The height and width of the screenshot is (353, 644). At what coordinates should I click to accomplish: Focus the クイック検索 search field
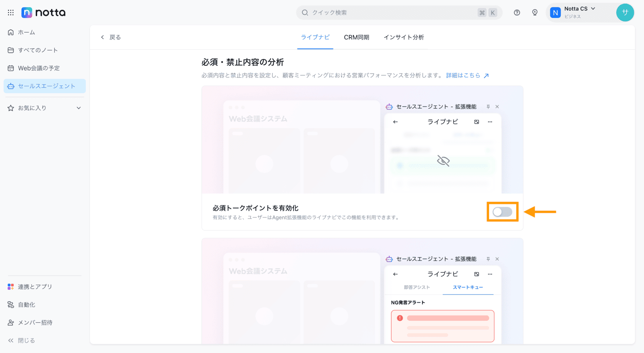coord(399,12)
